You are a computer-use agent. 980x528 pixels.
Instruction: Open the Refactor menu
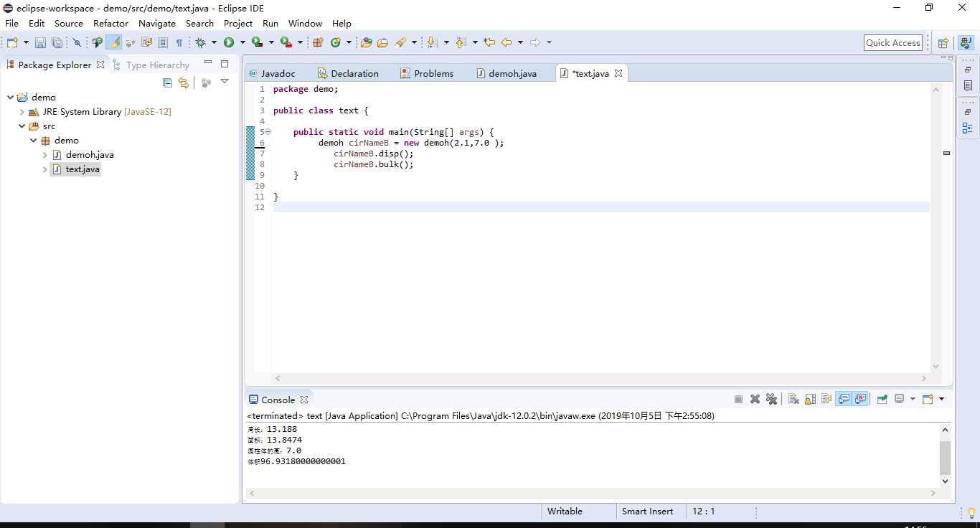coord(110,23)
